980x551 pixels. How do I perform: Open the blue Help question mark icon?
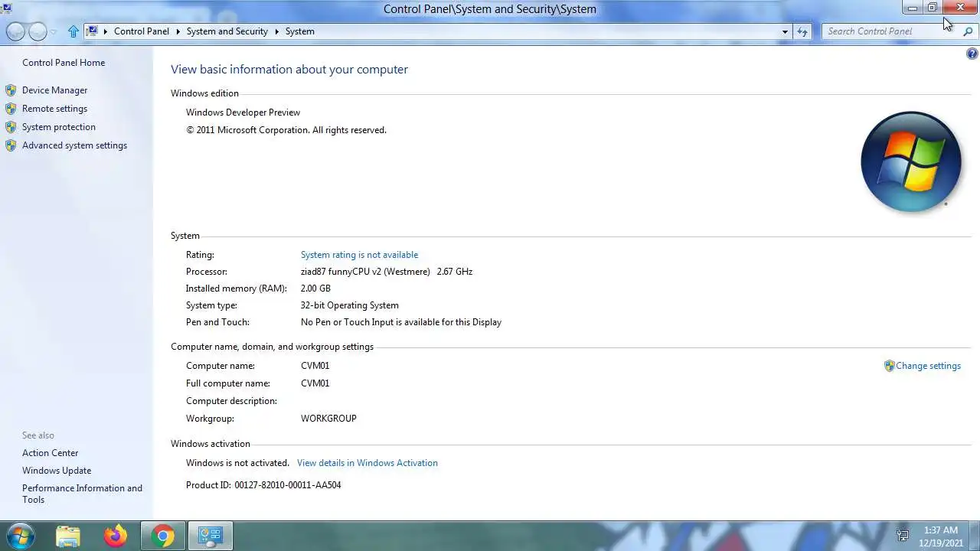pos(972,54)
